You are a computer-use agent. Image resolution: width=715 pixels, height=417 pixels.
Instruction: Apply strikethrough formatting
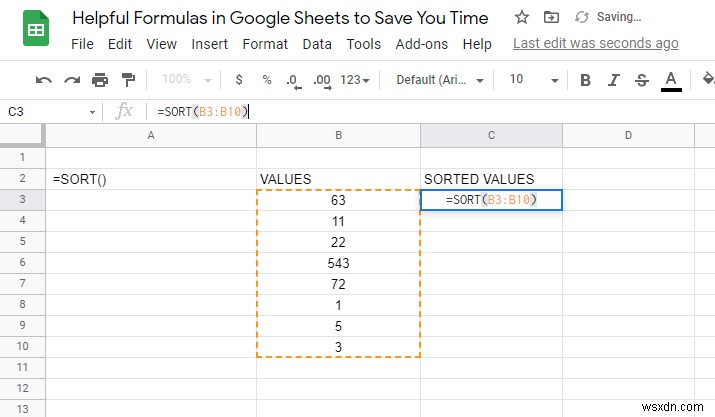pos(642,80)
